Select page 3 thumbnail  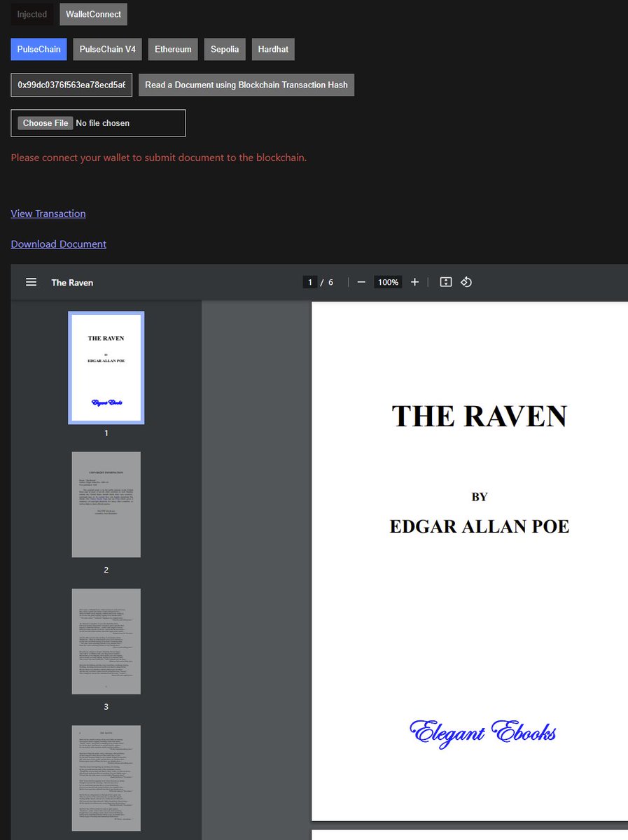pyautogui.click(x=106, y=641)
